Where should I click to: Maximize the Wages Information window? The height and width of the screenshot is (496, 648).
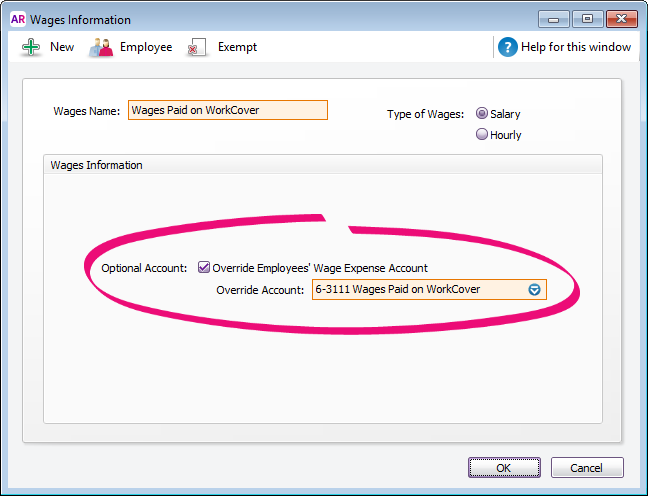pyautogui.click(x=587, y=19)
